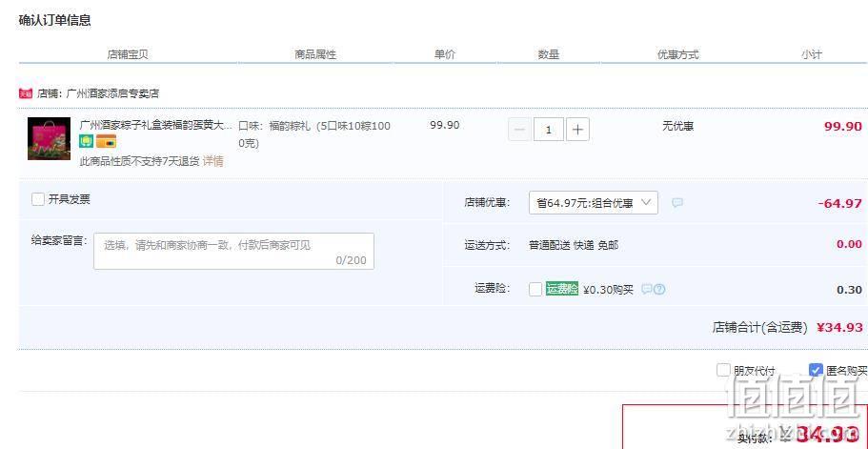Screen dimensions: 868x449
Task: Tick the 朋友代付 checkbox
Action: (x=723, y=370)
